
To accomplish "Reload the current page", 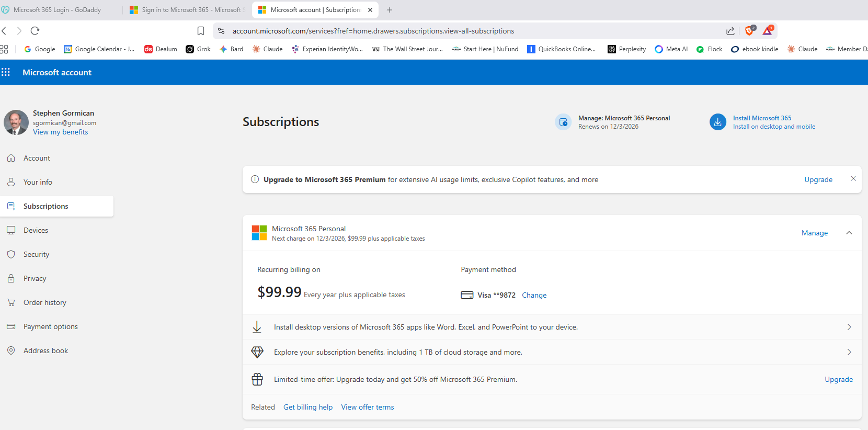I will (35, 31).
